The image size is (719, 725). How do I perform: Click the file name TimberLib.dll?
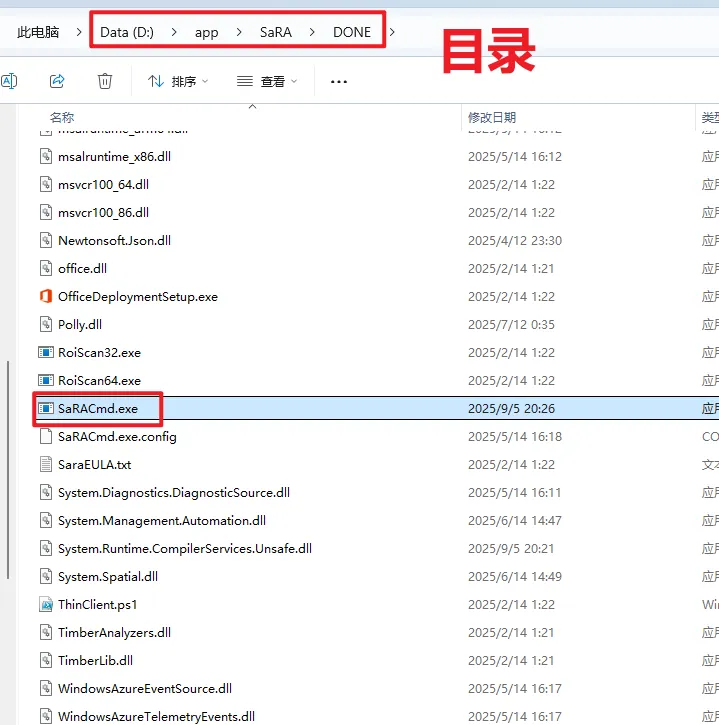pos(96,661)
